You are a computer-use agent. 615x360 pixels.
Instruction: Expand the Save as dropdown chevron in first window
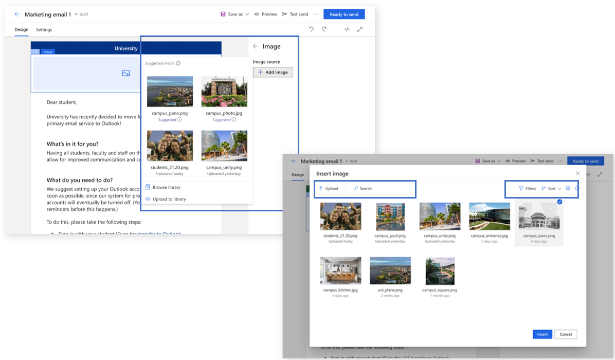[247, 14]
